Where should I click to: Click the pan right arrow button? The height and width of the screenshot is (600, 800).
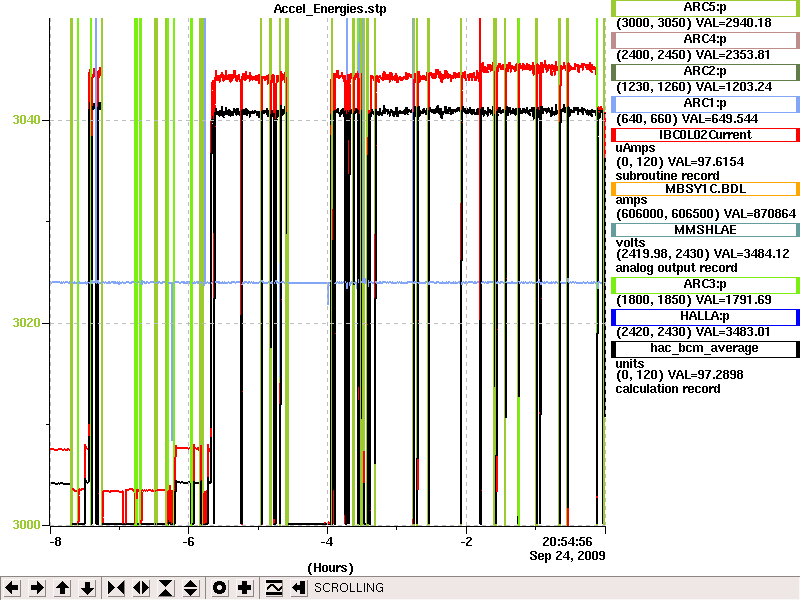click(x=38, y=588)
